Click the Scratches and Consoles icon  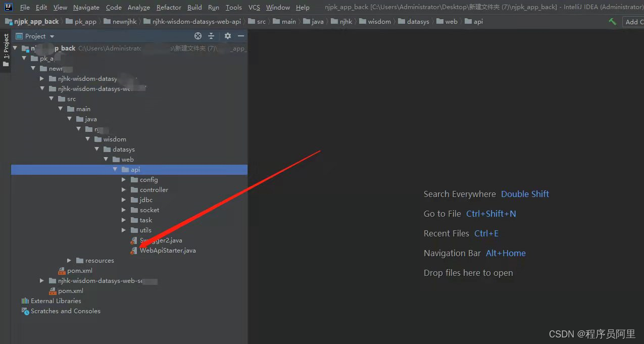pyautogui.click(x=25, y=311)
